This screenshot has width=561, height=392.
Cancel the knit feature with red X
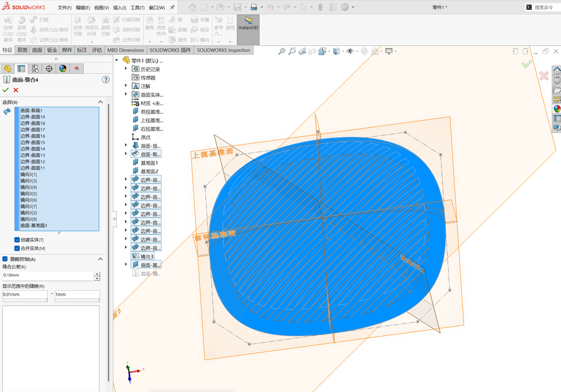pos(16,90)
